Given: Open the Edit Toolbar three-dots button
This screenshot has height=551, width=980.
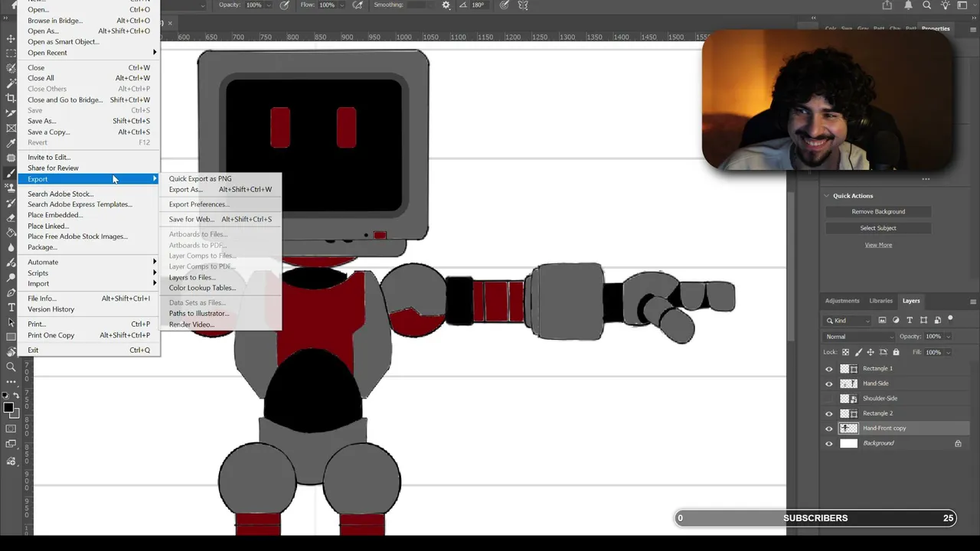Looking at the screenshot, I should point(11,381).
